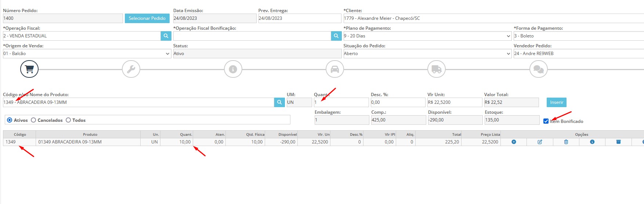The height and width of the screenshot is (204, 644).
Task: Sort table by Código column header
Action: (x=20, y=134)
